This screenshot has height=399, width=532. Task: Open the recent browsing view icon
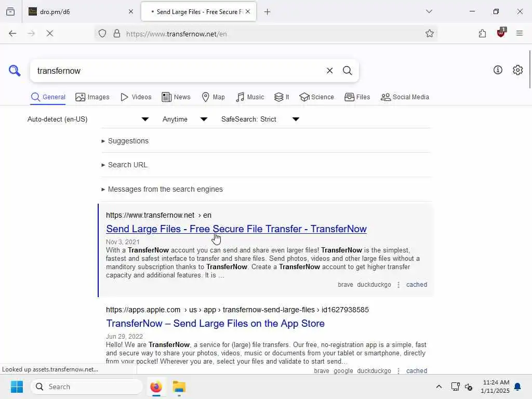tap(10, 11)
